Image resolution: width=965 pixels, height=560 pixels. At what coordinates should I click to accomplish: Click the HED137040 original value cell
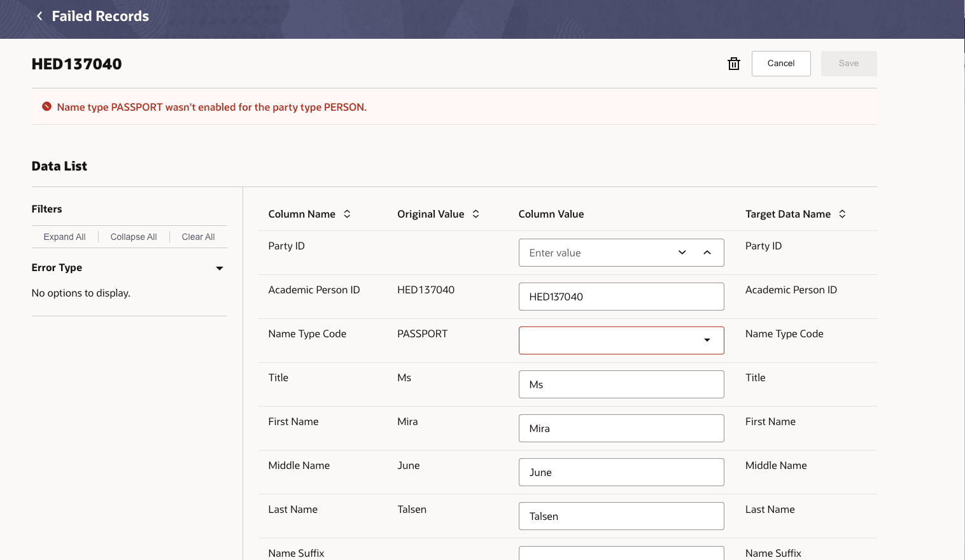tap(426, 290)
